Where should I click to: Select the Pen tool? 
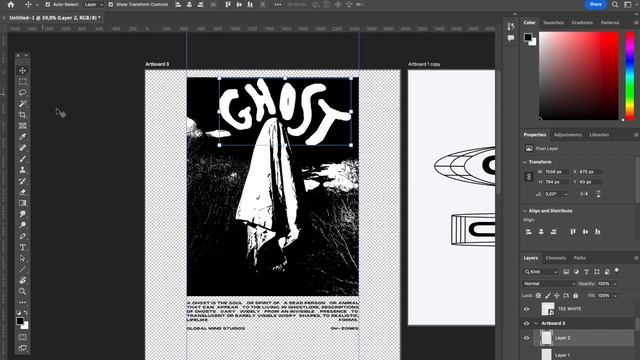coord(22,236)
